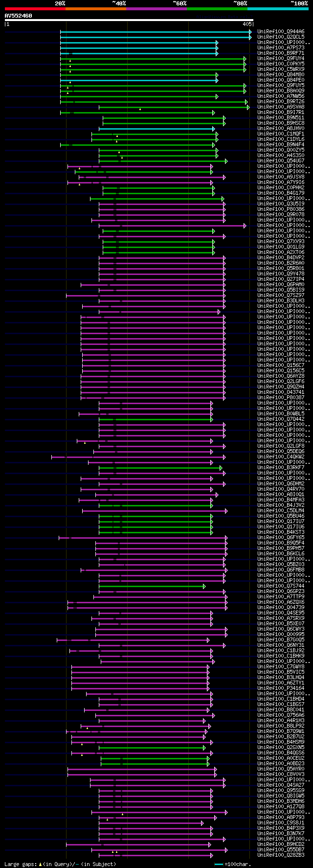Screen dimensions: 313x868
Task: Open hit UniRef100_Q944A6
Action: (281, 32)
